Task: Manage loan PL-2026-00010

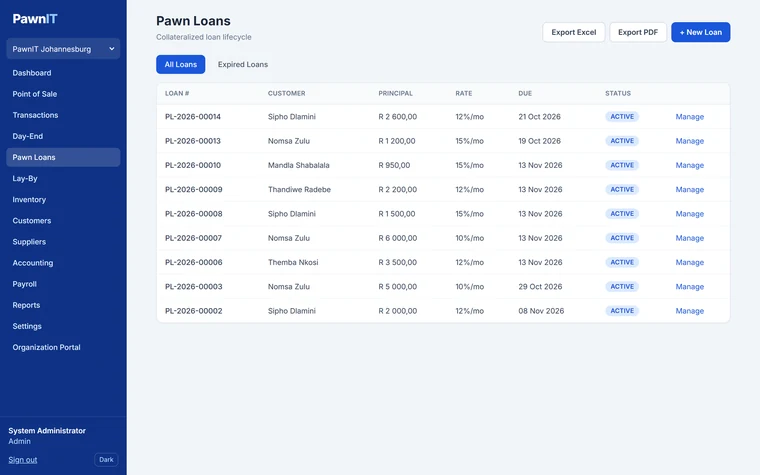Action: pos(690,165)
